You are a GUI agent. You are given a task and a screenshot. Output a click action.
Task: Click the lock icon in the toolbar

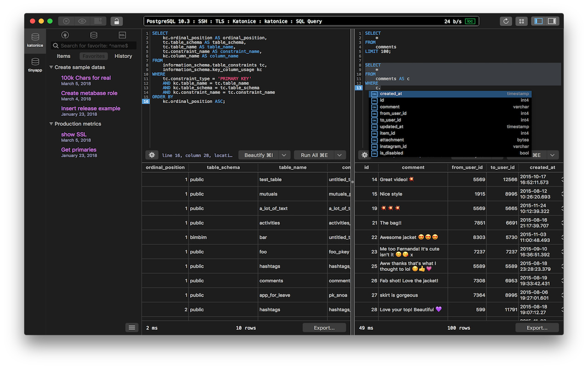[116, 21]
